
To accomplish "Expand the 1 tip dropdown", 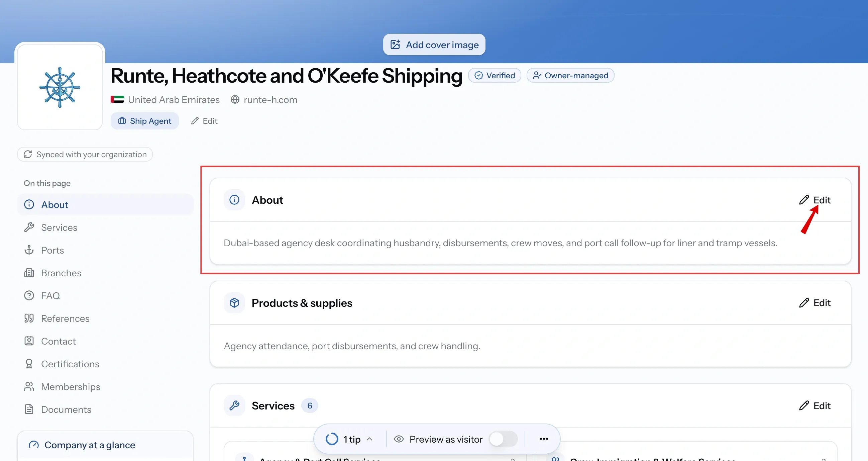I will click(x=349, y=439).
